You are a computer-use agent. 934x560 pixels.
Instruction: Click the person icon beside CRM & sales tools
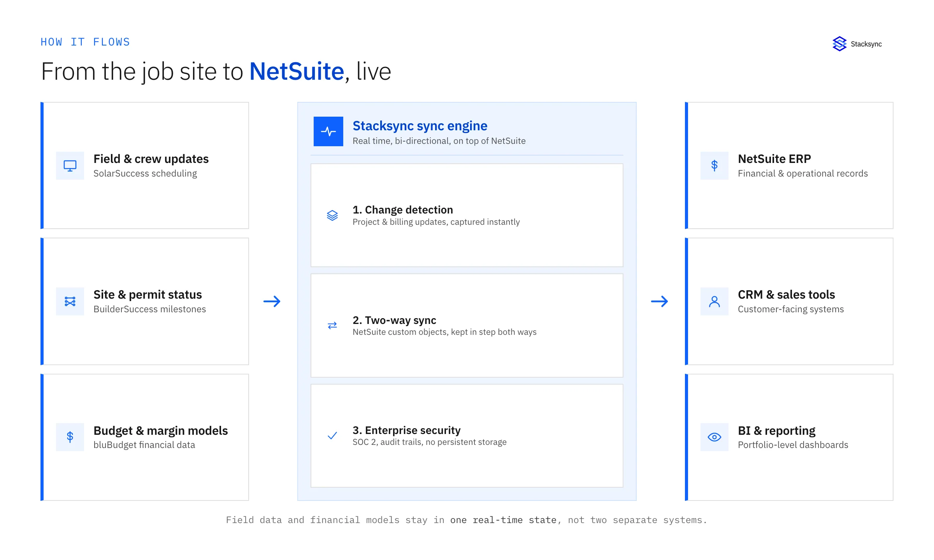coord(715,301)
